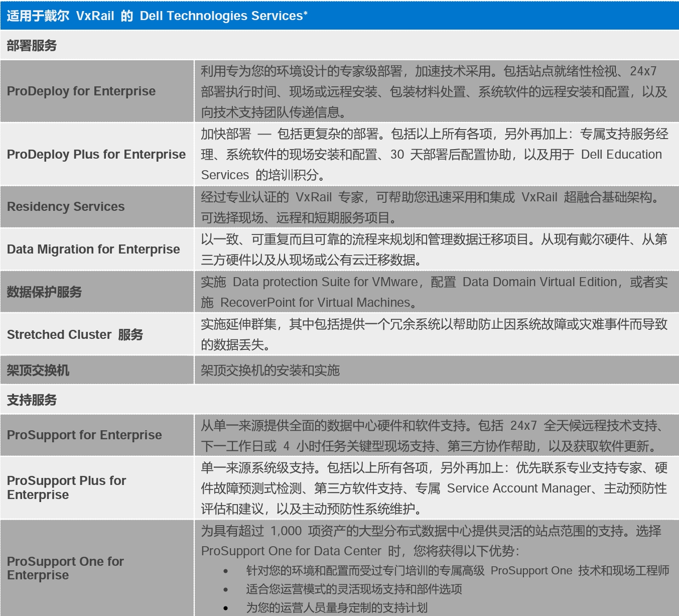Click the bullet item 为您的运营人员量身定制的支持计划

click(x=337, y=607)
